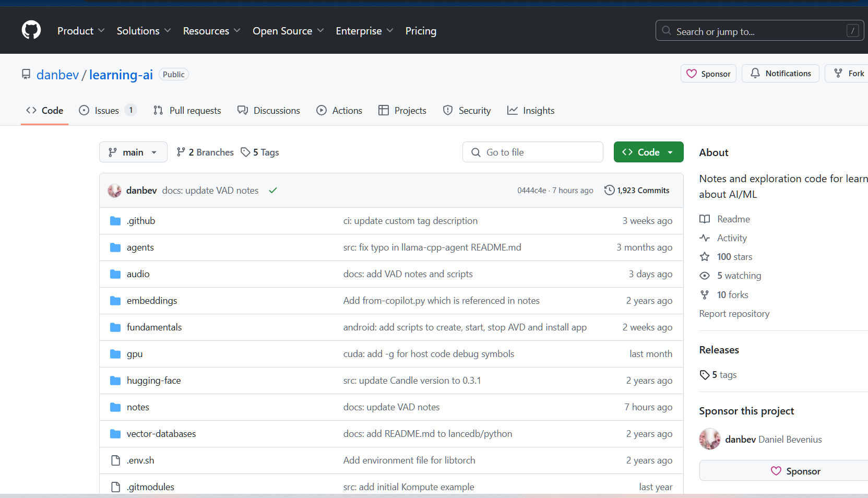Open 'Add environment file for libtorch' commit
The width and height of the screenshot is (868, 498).
point(409,460)
